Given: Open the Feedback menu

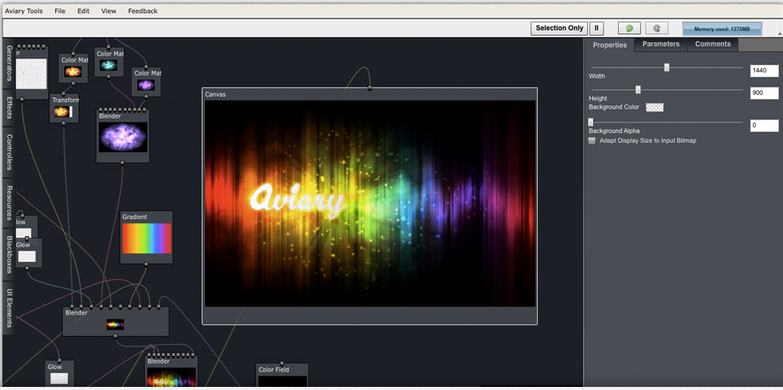Looking at the screenshot, I should (x=143, y=11).
